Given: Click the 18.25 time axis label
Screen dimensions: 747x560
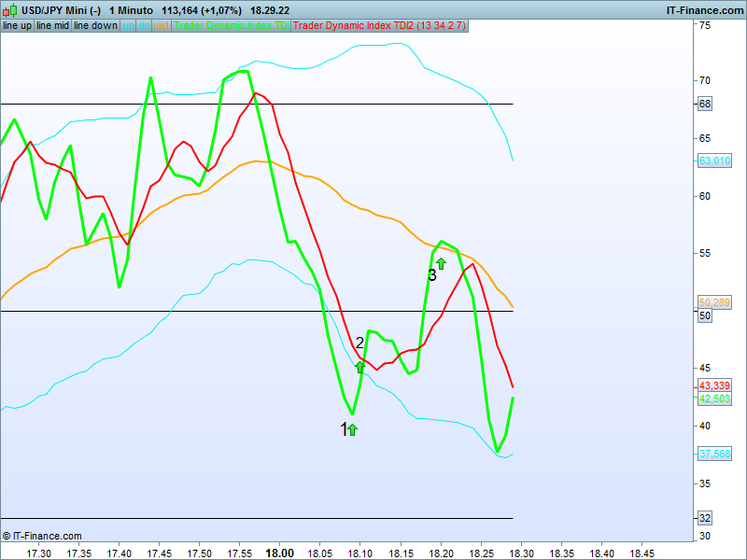Looking at the screenshot, I should pos(481,553).
